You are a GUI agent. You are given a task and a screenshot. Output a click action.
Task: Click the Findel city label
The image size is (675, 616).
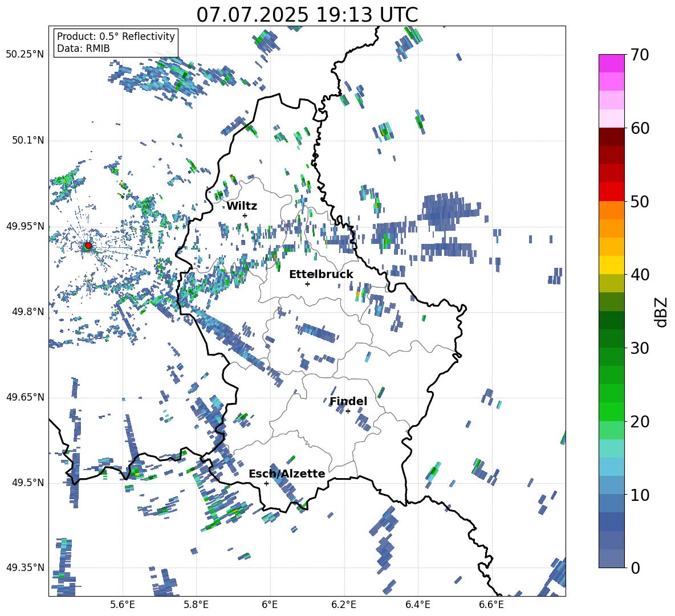(x=348, y=401)
